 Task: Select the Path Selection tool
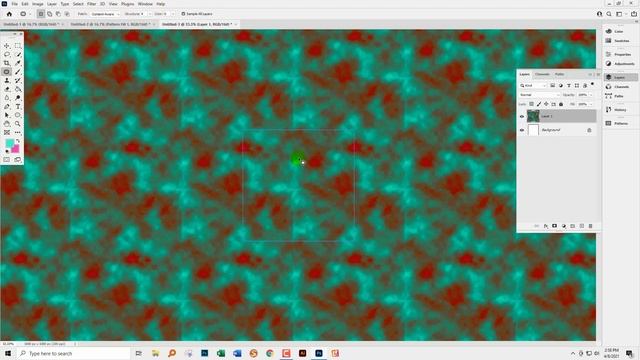pyautogui.click(x=7, y=115)
